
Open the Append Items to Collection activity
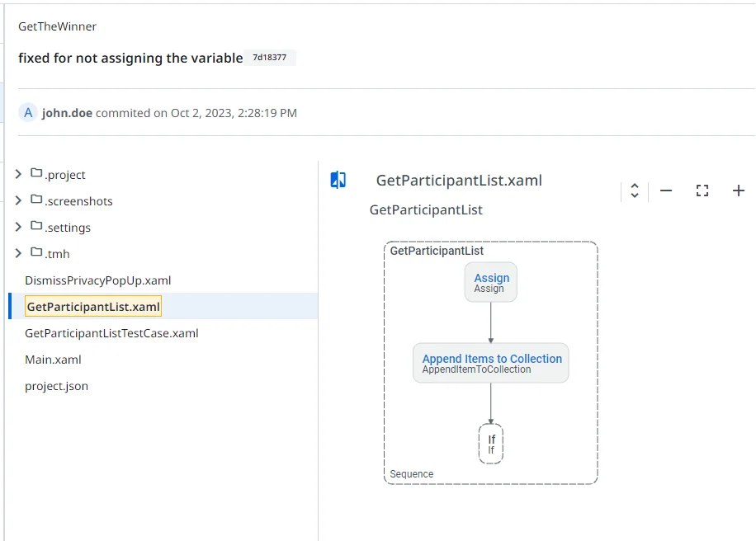click(x=490, y=363)
